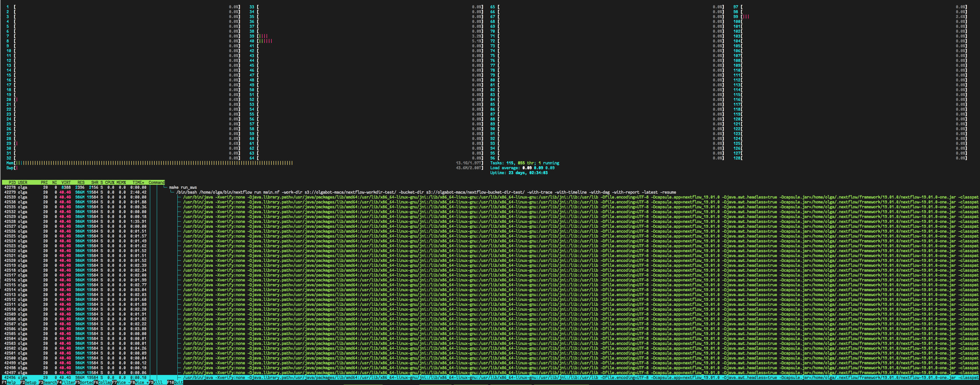
Task: Sort by the USER column header
Action: point(22,182)
